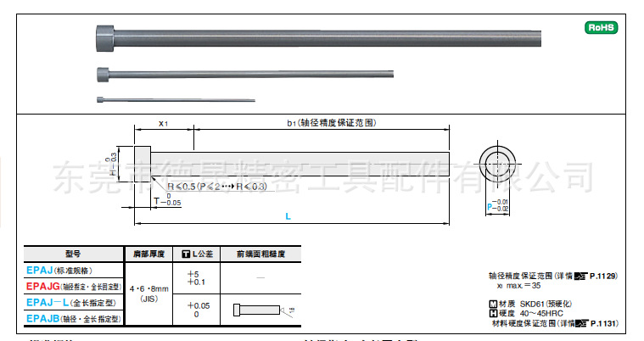Click the +5 / +0.1 tolerance cell
The width and height of the screenshot is (644, 341).
196,278
